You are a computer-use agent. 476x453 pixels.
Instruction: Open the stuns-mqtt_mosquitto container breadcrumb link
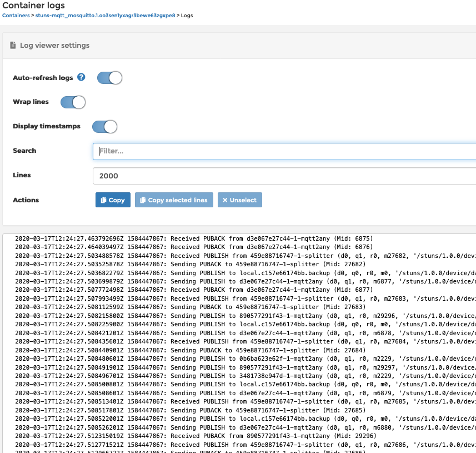[105, 16]
